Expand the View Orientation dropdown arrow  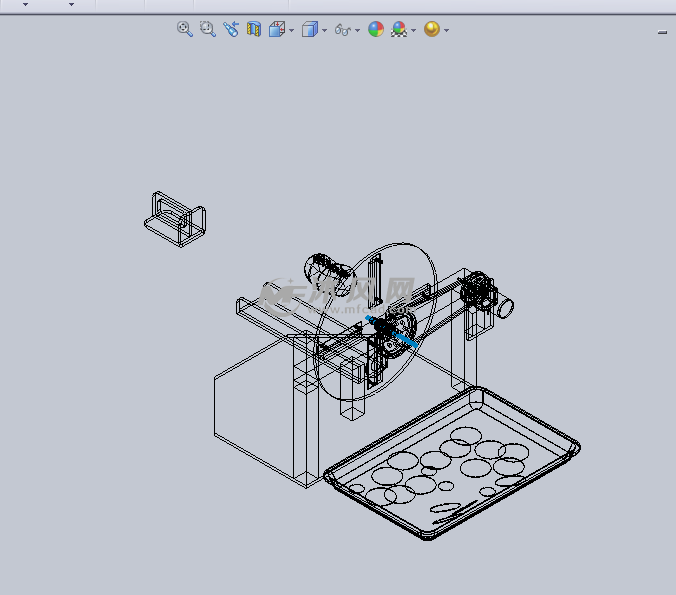tap(291, 30)
